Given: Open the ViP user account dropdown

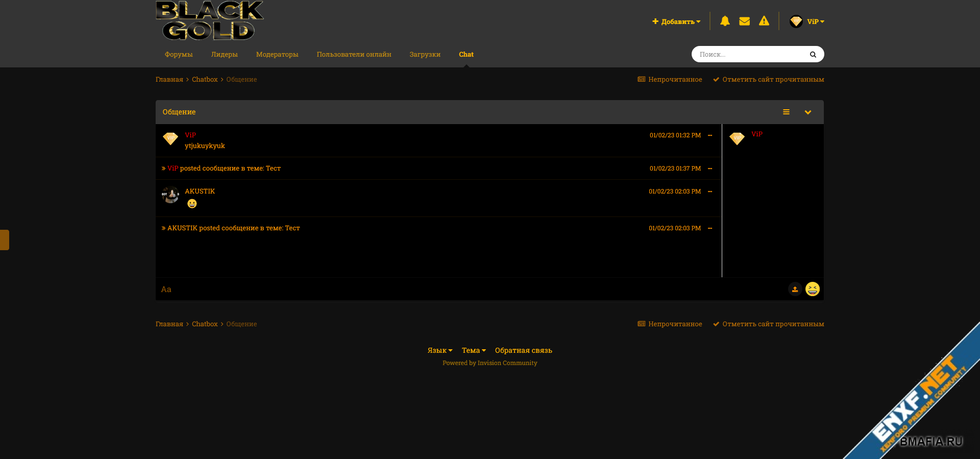Looking at the screenshot, I should (x=807, y=21).
